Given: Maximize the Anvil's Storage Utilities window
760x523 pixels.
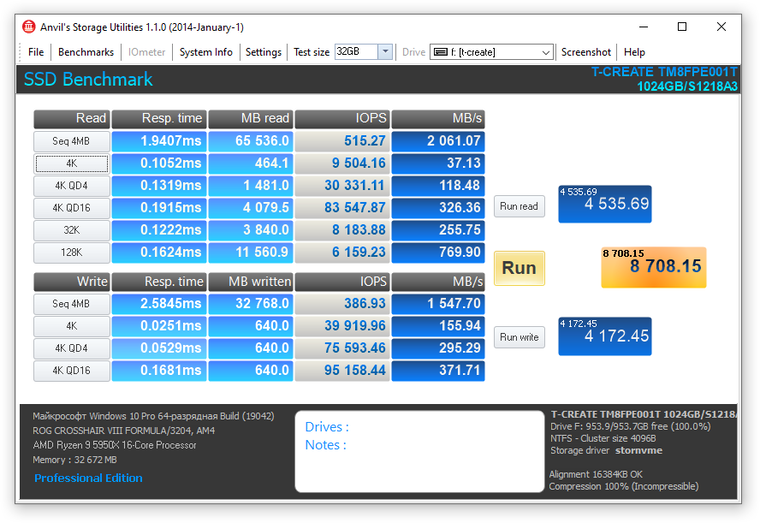Looking at the screenshot, I should (x=682, y=27).
